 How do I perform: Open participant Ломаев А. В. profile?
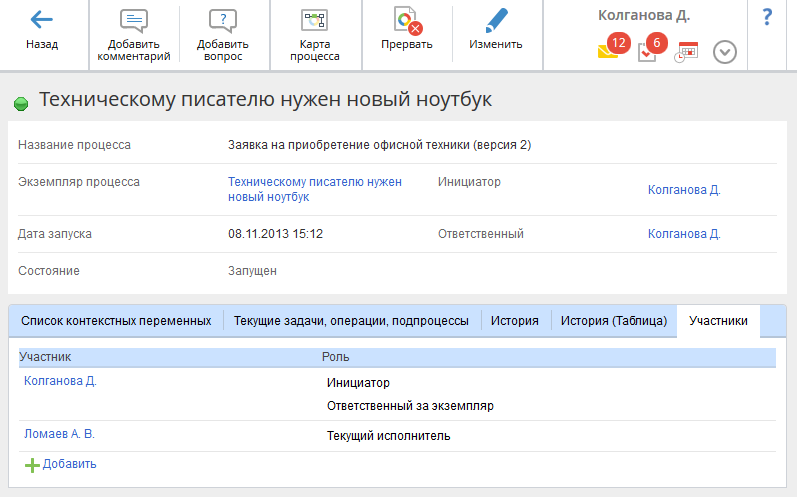click(x=59, y=434)
